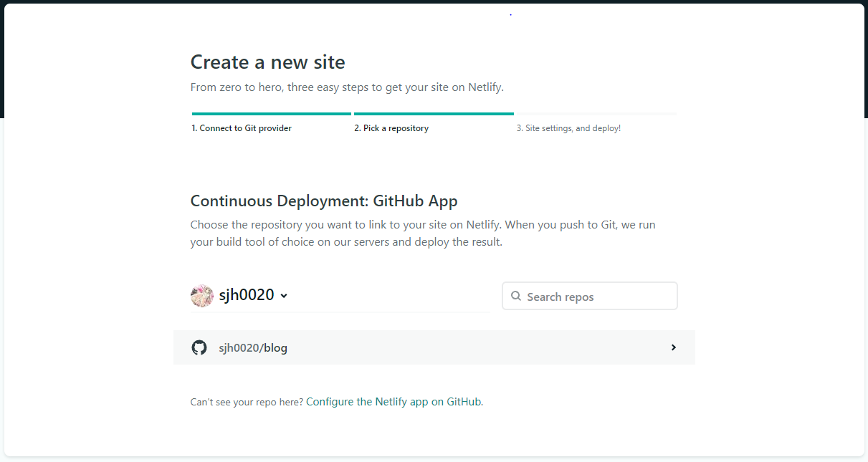The image size is (868, 462).
Task: Open Configure the Netlify app on GitHub
Action: click(x=394, y=401)
